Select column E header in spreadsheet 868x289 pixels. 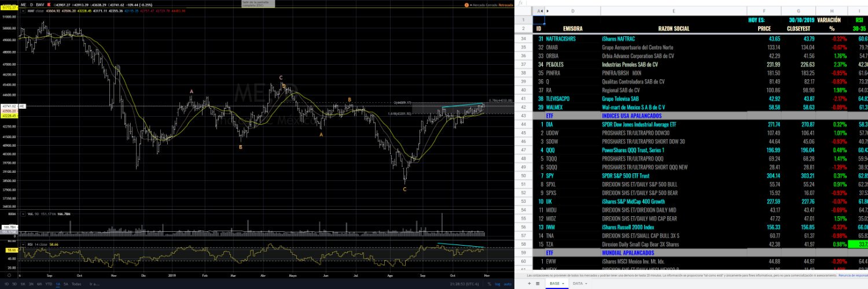(674, 11)
